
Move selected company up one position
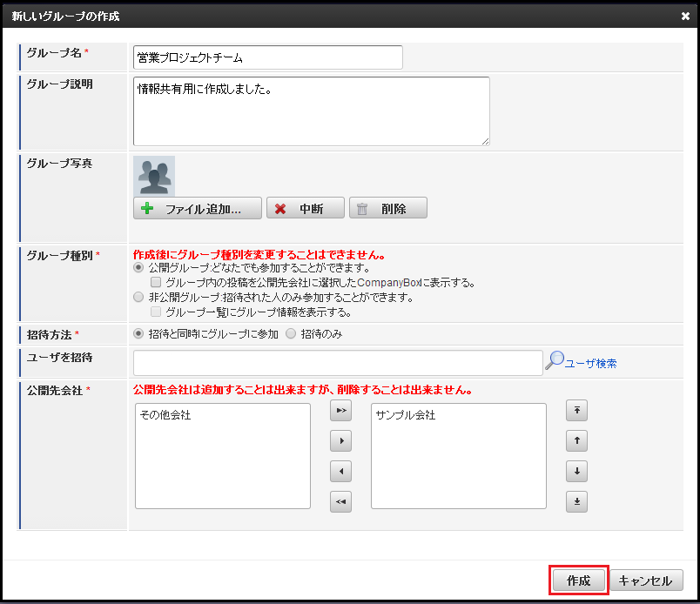[576, 440]
